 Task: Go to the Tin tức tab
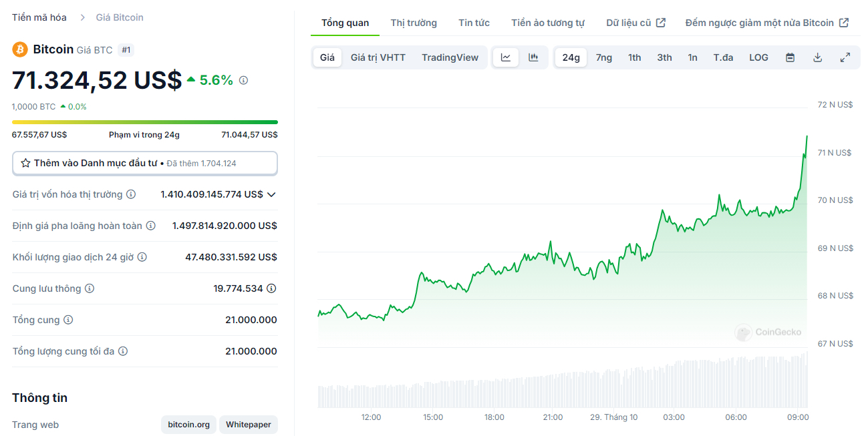click(474, 23)
